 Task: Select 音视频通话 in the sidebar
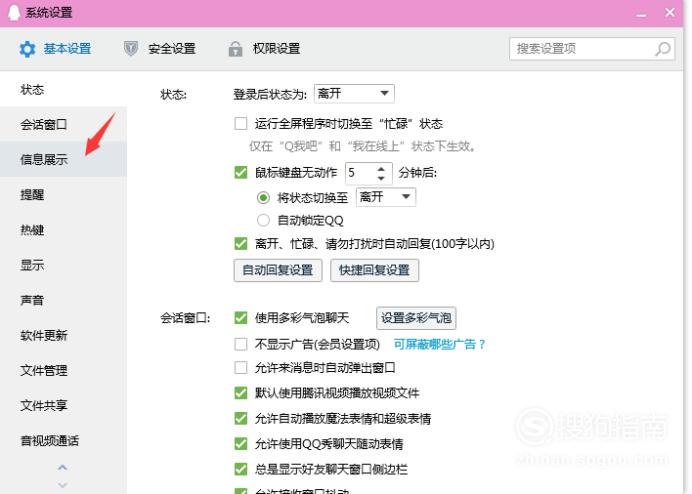point(63,441)
